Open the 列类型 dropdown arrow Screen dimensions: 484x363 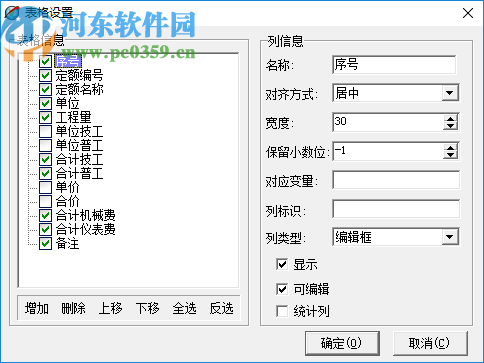[450, 237]
